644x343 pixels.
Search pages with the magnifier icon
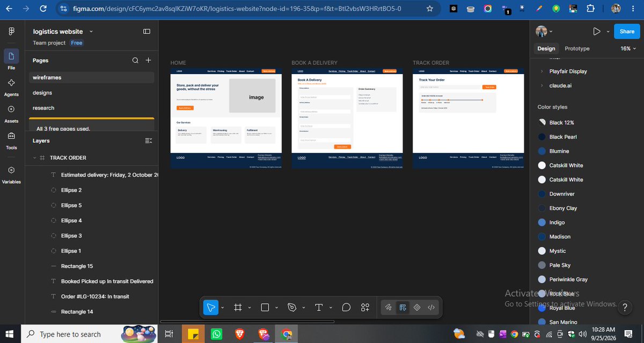click(x=135, y=61)
